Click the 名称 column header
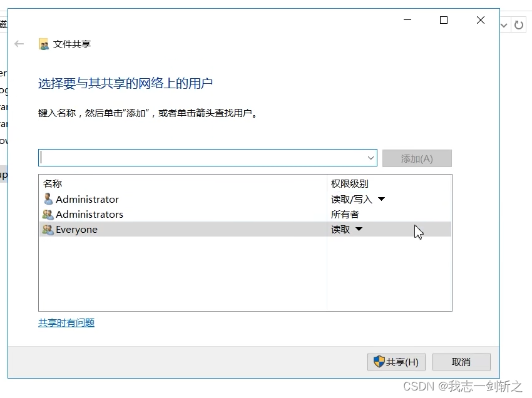The height and width of the screenshot is (398, 532). tap(53, 183)
